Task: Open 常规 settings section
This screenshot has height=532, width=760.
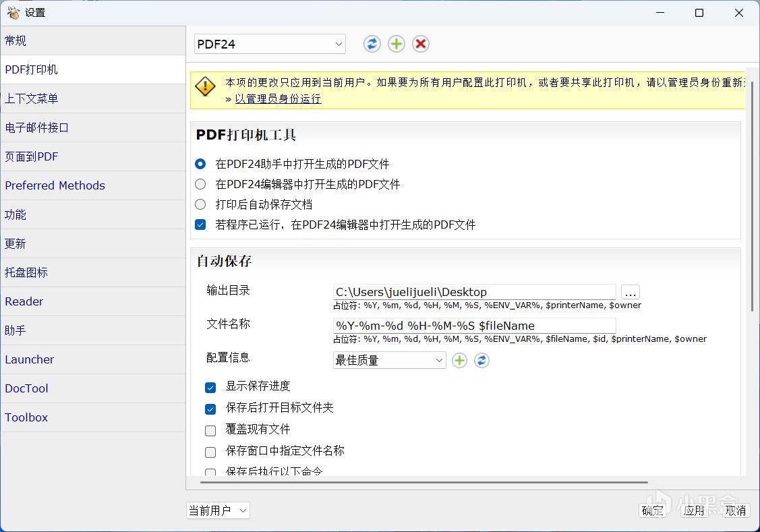Action: click(93, 40)
